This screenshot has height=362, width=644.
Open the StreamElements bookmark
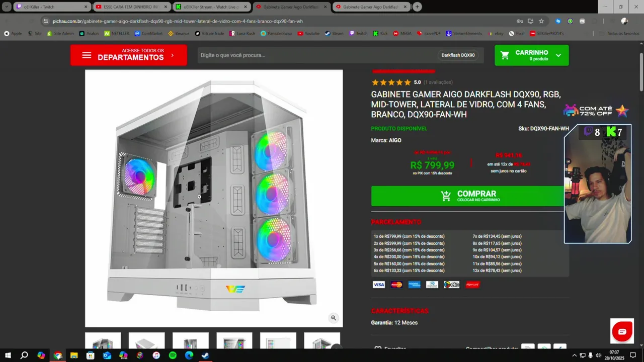point(464,33)
